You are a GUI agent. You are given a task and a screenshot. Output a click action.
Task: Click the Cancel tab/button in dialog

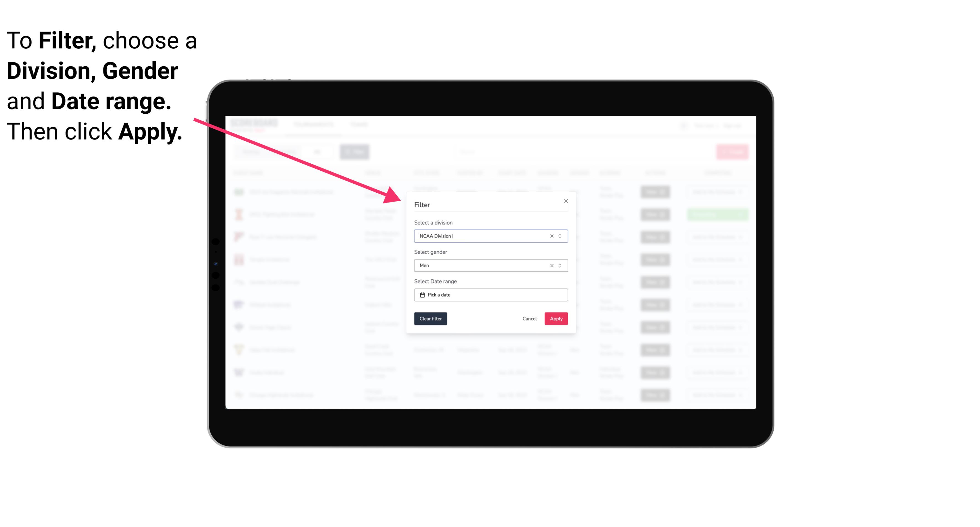[530, 319]
